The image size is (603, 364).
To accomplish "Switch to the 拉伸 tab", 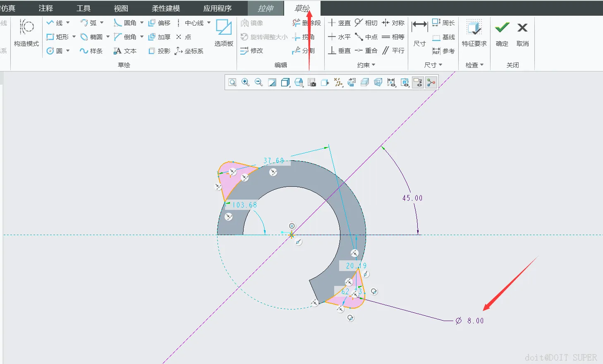I will (x=266, y=8).
